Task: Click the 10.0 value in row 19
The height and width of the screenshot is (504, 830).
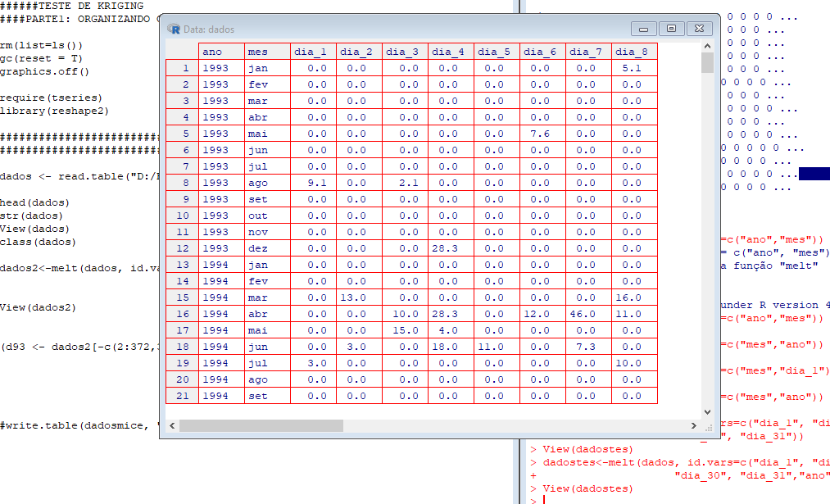Action: point(634,363)
